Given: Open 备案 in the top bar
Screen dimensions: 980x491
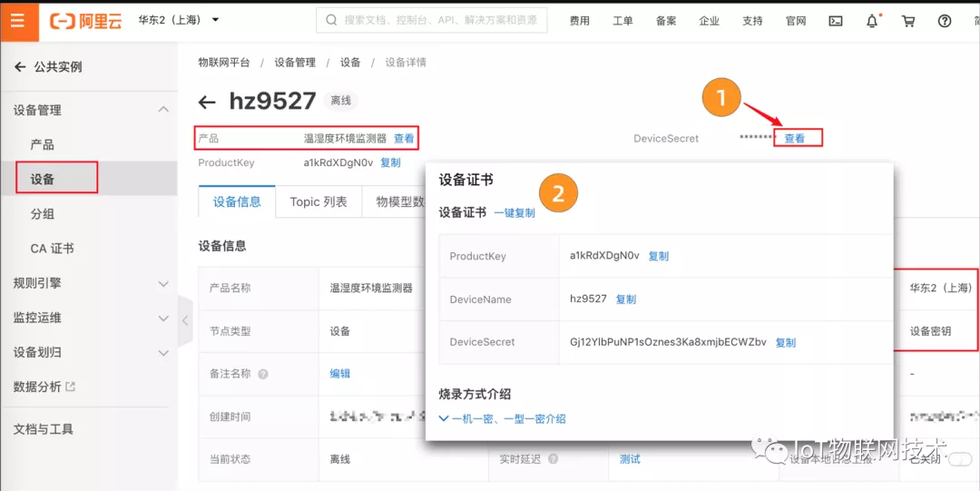Looking at the screenshot, I should click(666, 21).
